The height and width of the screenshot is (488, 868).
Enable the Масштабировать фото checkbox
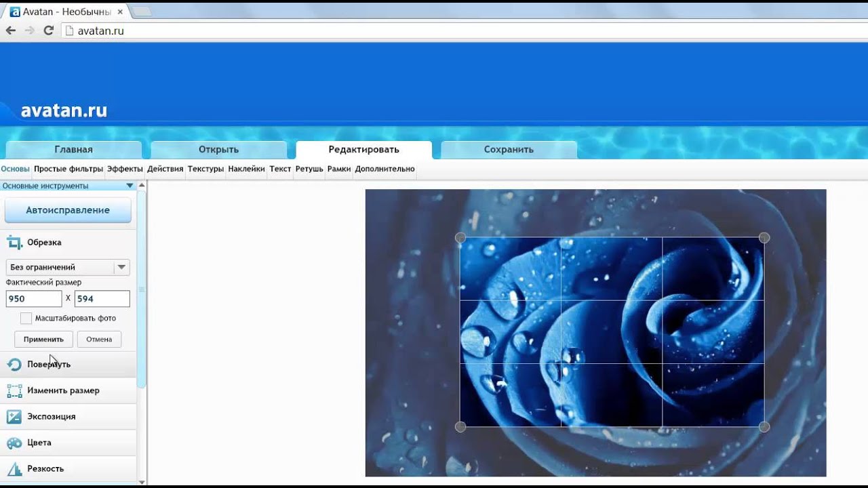(26, 318)
